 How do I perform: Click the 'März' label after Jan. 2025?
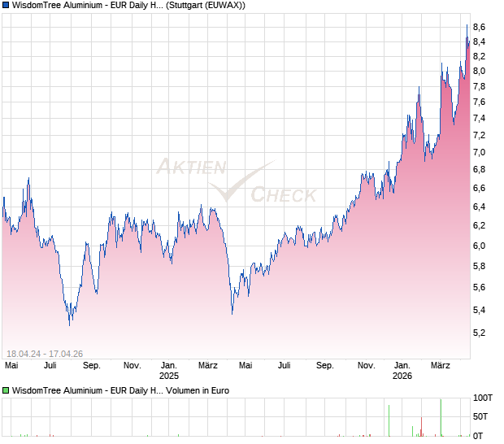(208, 366)
